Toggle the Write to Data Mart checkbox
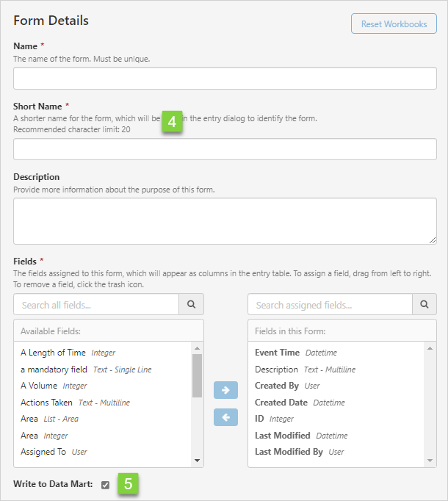Viewport: 448px width, 501px height. [x=106, y=485]
